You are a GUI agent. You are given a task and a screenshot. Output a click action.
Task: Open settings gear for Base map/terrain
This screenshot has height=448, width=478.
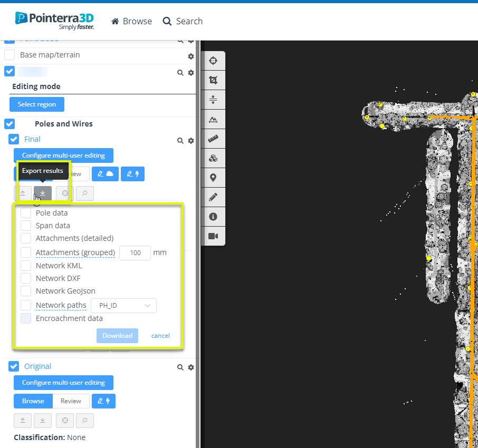coord(191,56)
